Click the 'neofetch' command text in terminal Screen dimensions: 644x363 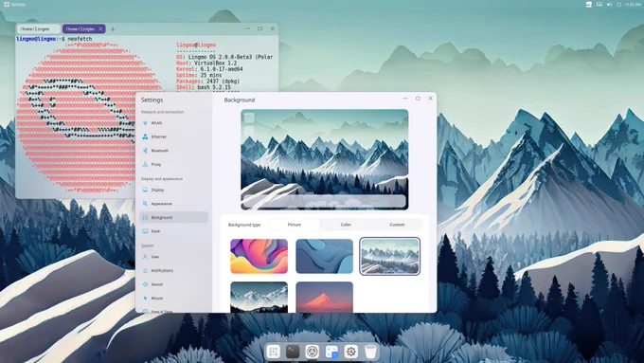(80, 39)
